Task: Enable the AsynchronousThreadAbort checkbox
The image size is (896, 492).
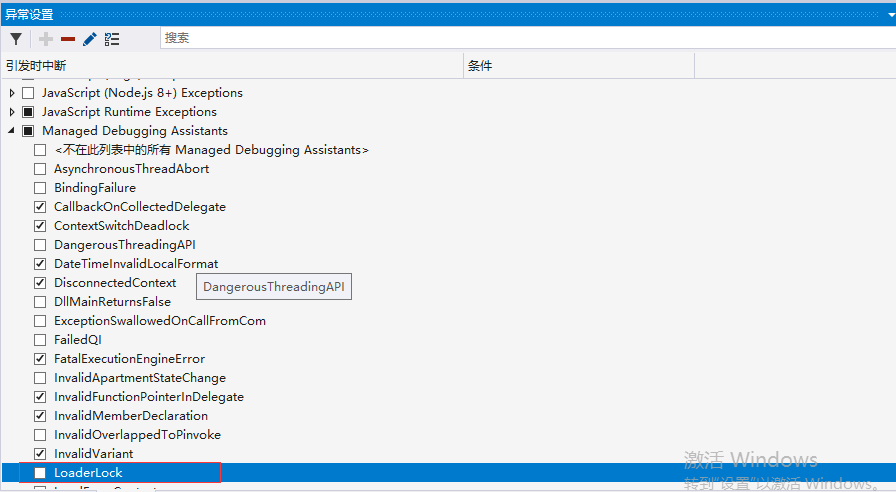Action: [40, 169]
